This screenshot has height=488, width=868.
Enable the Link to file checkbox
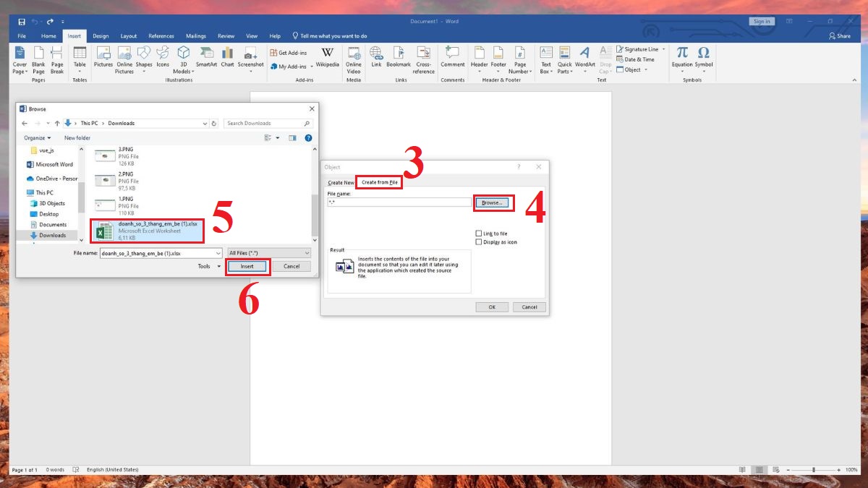point(479,234)
